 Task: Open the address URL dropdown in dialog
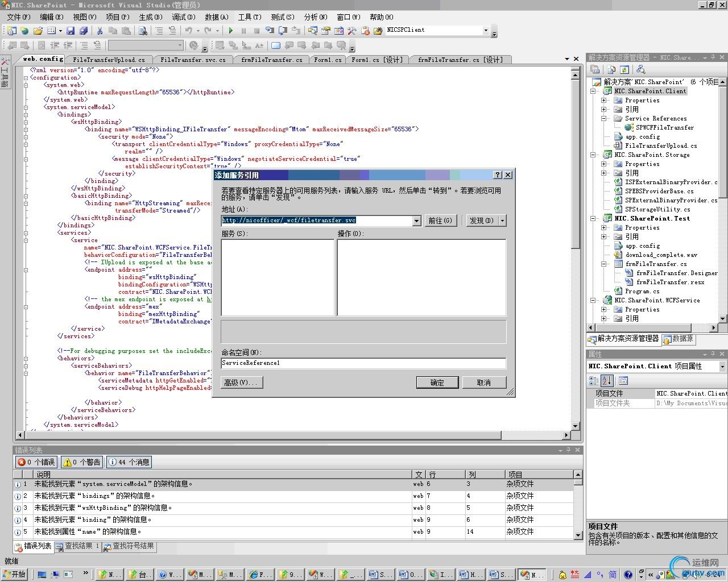pyautogui.click(x=416, y=221)
